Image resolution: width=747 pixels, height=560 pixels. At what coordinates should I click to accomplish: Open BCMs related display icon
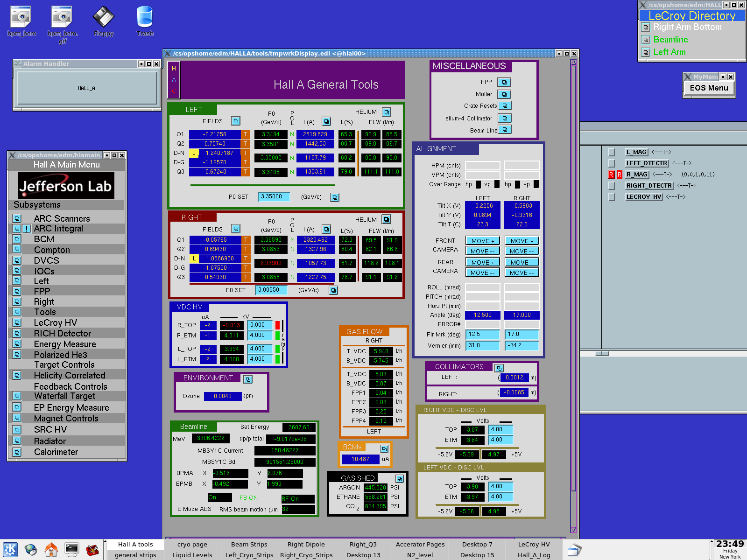[x=384, y=449]
